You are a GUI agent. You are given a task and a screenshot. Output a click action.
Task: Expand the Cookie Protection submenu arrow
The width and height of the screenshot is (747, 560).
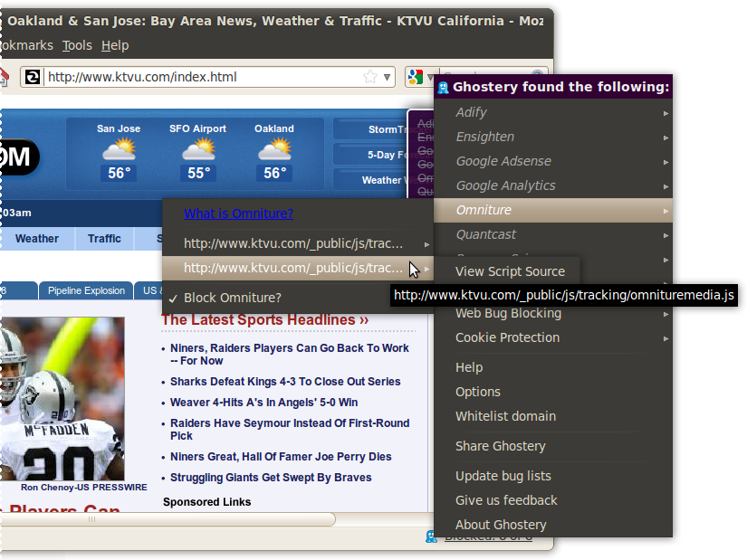(666, 338)
